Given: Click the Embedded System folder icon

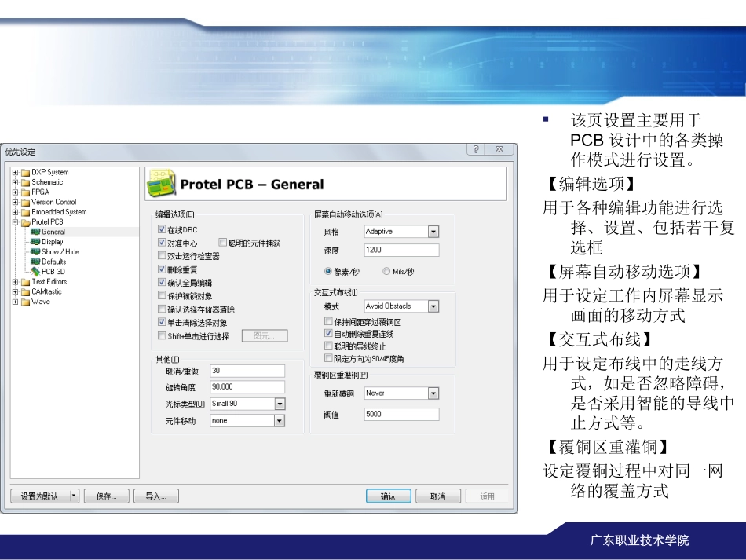Looking at the screenshot, I should pyautogui.click(x=26, y=213).
